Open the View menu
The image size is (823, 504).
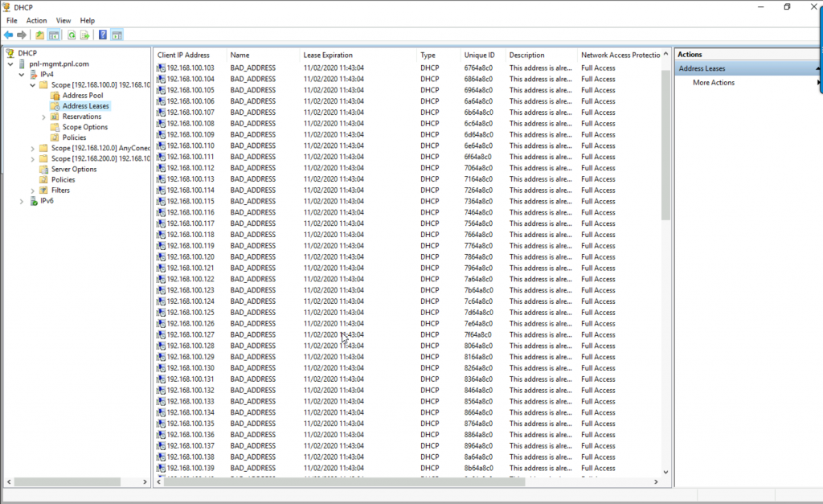(x=63, y=20)
